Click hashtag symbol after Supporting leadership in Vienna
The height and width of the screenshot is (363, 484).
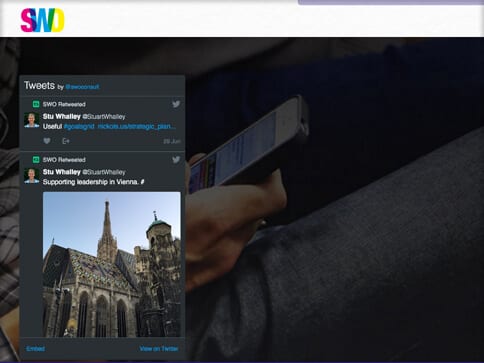[x=142, y=182]
